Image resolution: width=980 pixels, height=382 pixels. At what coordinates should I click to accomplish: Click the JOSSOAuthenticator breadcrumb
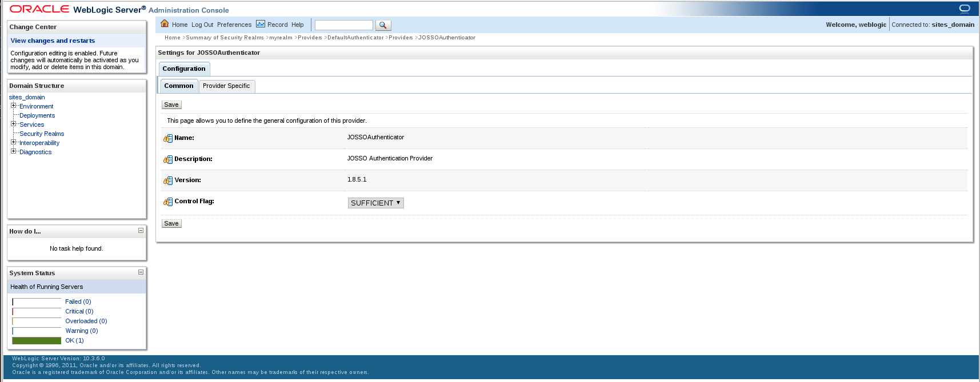(447, 38)
